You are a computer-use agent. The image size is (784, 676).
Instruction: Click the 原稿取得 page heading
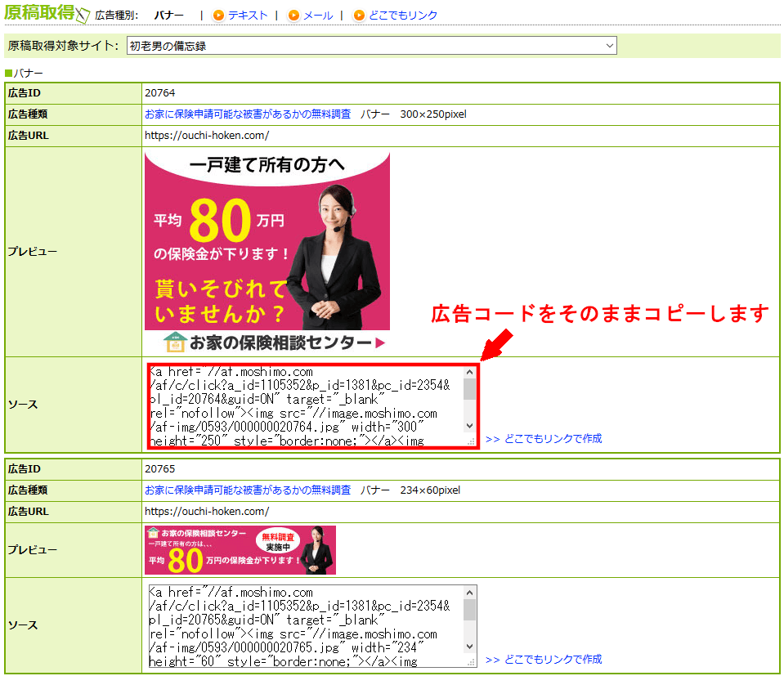point(40,12)
